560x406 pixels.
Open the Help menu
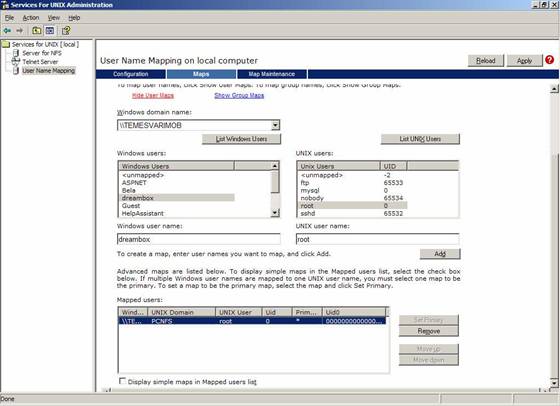(74, 18)
